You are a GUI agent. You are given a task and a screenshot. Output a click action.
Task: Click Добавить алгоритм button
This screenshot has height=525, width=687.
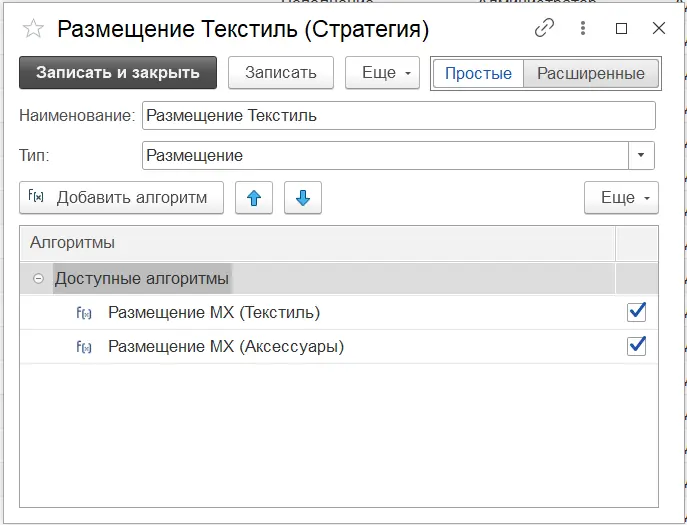click(x=121, y=198)
